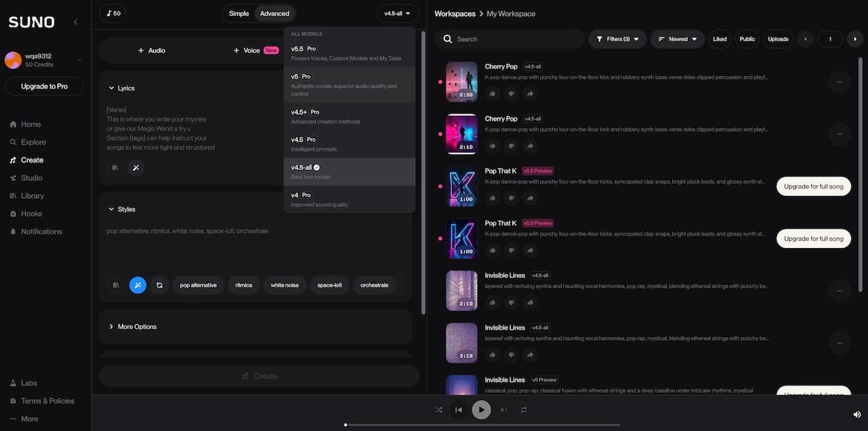Screen dimensions: 868x431
Task: Click the + Voice button
Action: pyautogui.click(x=255, y=51)
